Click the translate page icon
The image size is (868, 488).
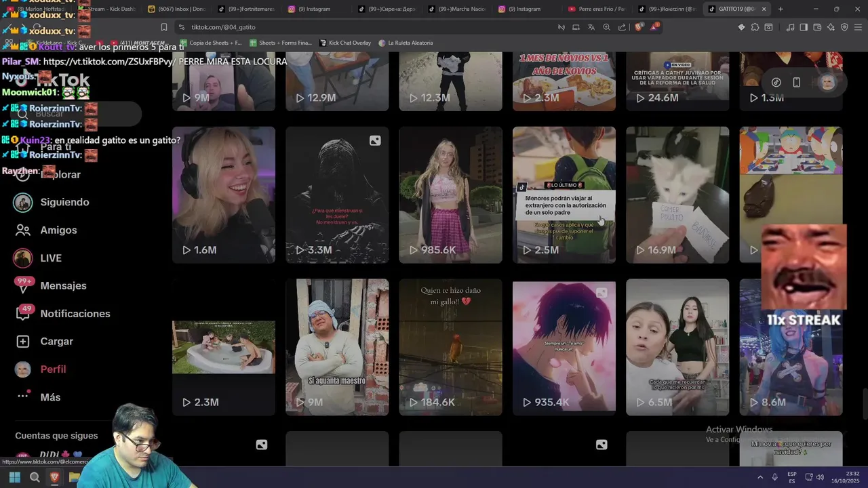(x=591, y=27)
